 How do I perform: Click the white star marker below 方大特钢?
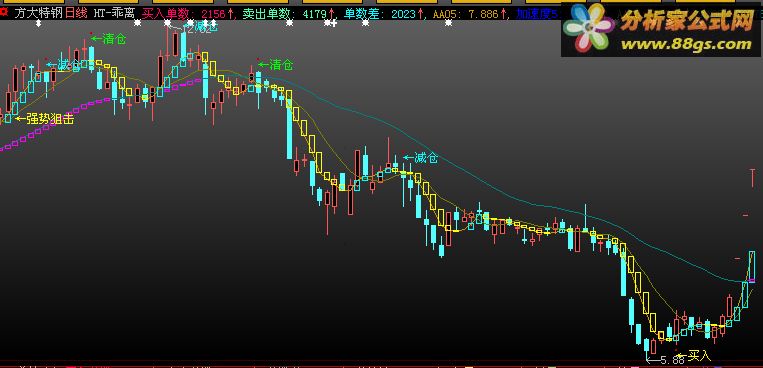point(38,22)
